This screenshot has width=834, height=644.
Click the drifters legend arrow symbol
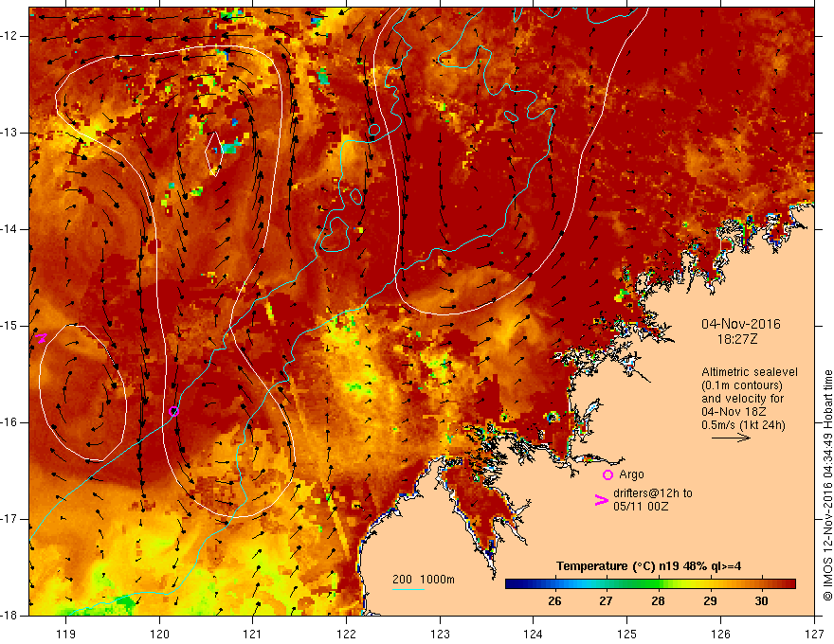coord(602,499)
